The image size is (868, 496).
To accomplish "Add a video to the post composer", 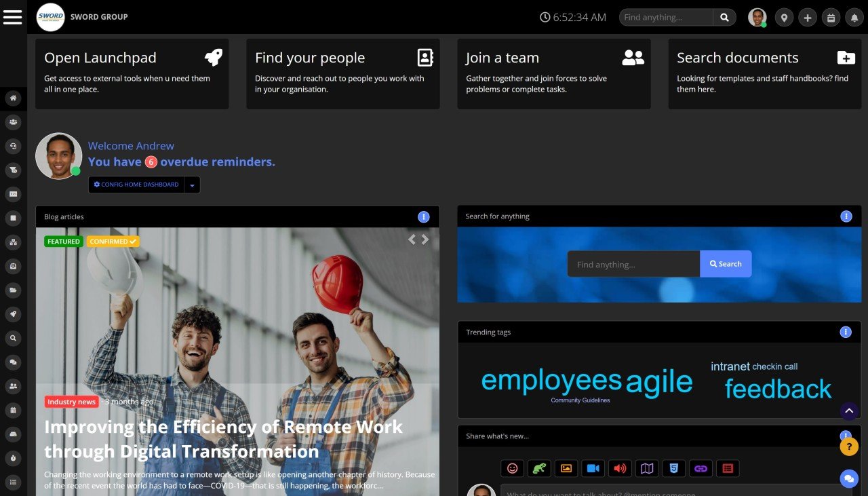I will pos(593,468).
